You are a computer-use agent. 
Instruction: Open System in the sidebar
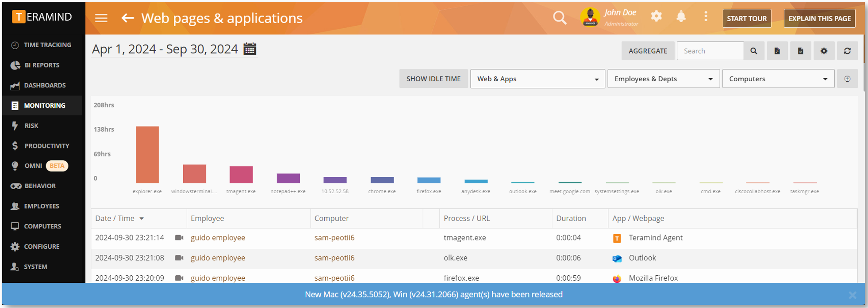point(42,266)
